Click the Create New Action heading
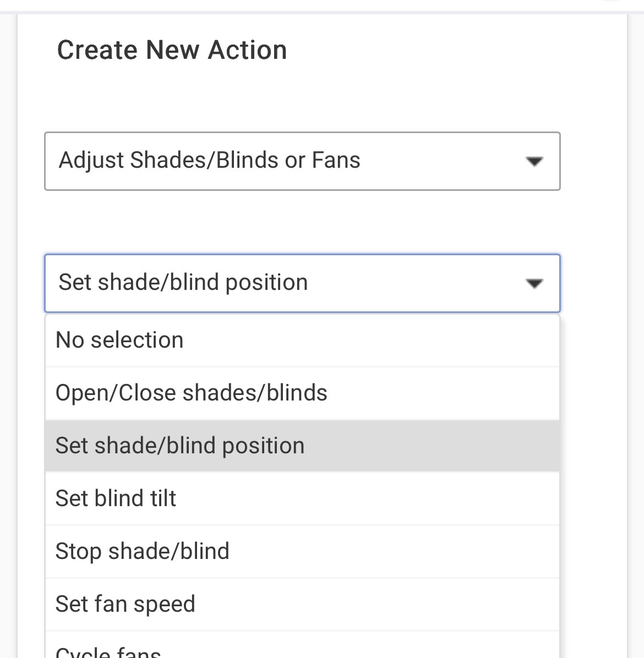This screenshot has height=658, width=644. click(x=172, y=50)
